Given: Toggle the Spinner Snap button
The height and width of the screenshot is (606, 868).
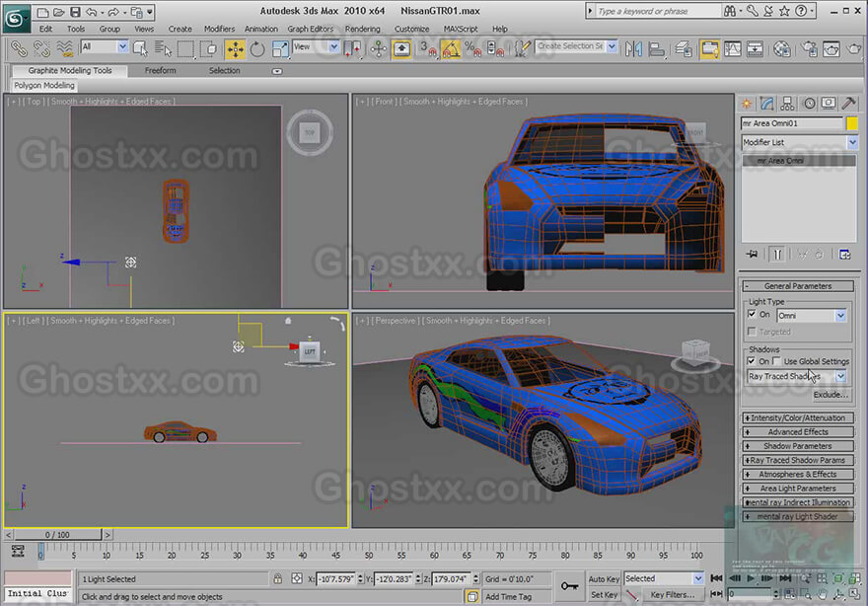Looking at the screenshot, I should (x=495, y=49).
